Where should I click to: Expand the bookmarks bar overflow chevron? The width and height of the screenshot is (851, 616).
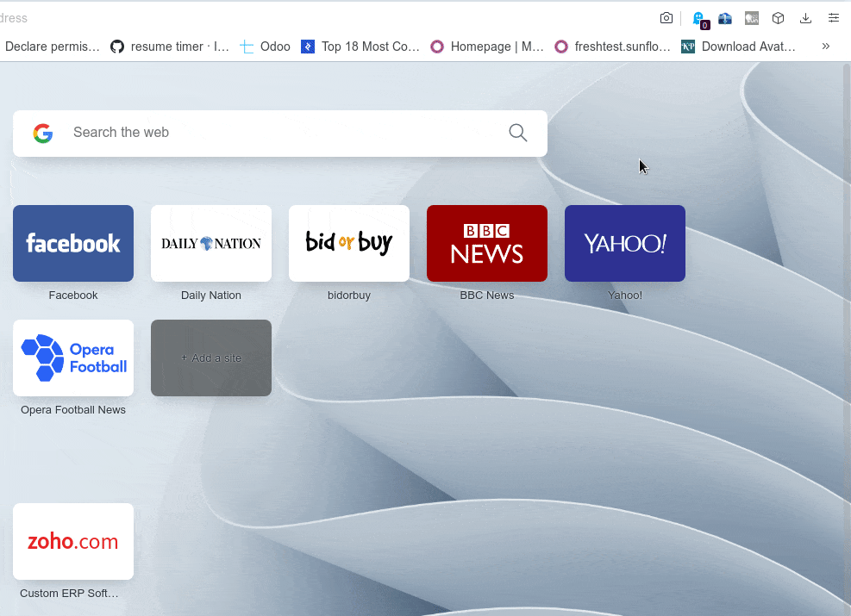point(825,47)
